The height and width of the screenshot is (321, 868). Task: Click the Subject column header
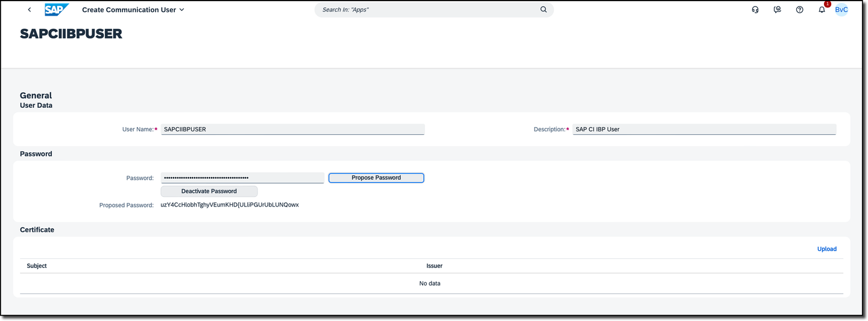(37, 266)
